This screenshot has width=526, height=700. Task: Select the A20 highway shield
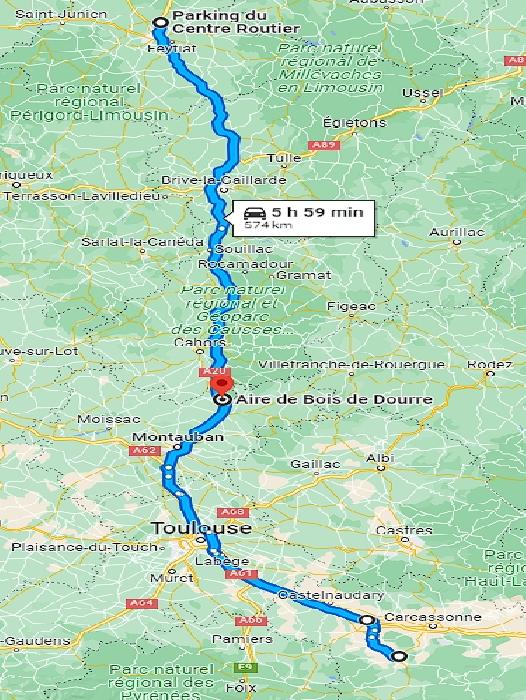[x=216, y=371]
